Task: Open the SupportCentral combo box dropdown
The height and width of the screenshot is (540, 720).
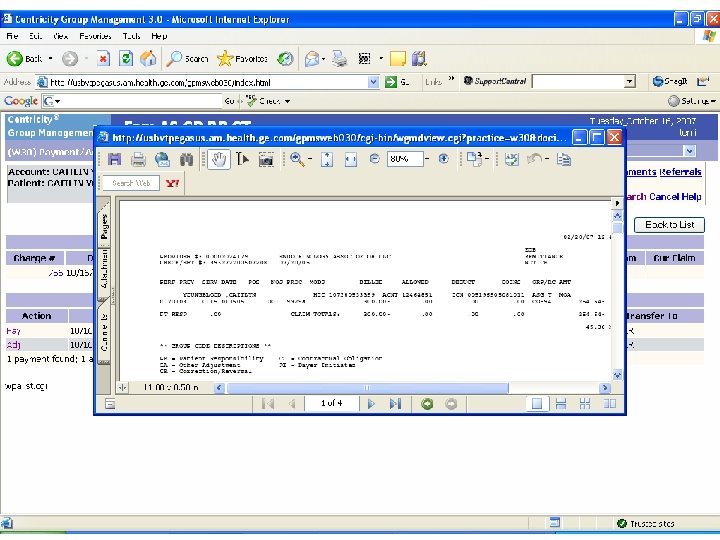Action: point(630,82)
